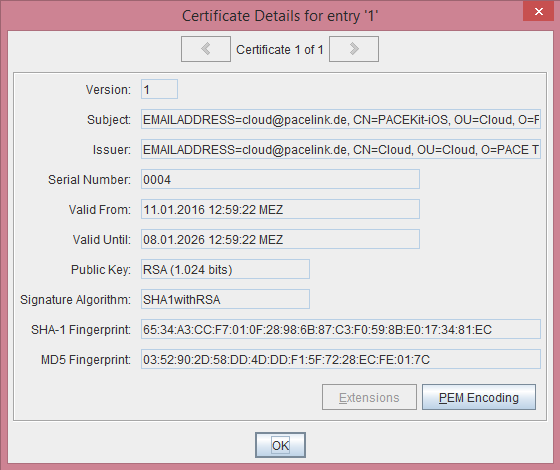The image size is (560, 470).
Task: Click the PEM Encoding button
Action: (479, 397)
